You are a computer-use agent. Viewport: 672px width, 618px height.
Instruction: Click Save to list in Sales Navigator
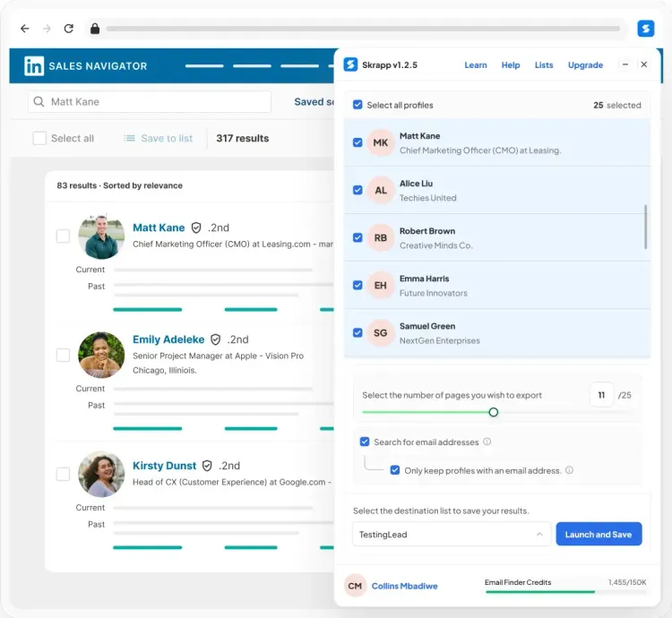[x=167, y=138]
